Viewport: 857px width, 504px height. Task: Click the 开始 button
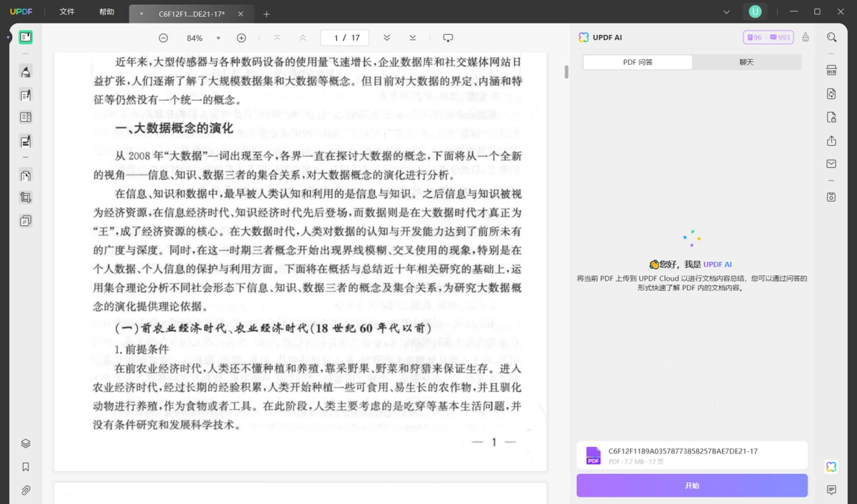[692, 485]
